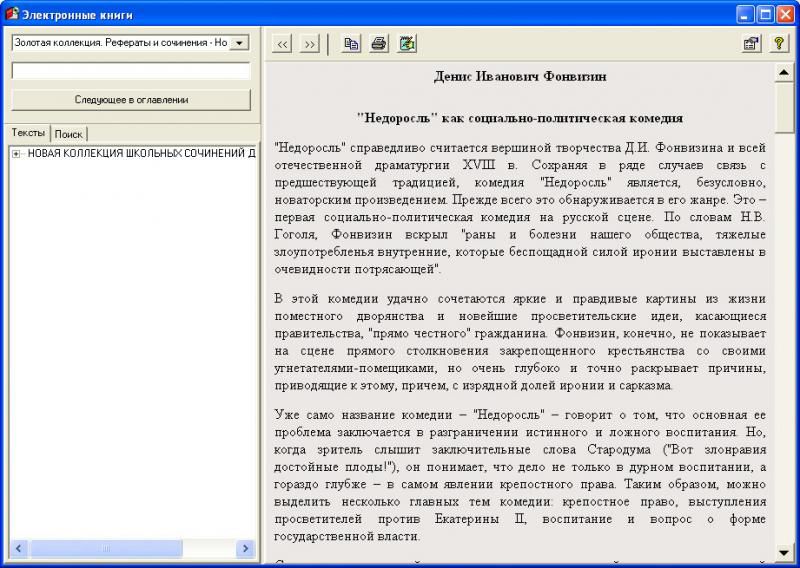
Task: Click the copy text icon
Action: coord(351,44)
